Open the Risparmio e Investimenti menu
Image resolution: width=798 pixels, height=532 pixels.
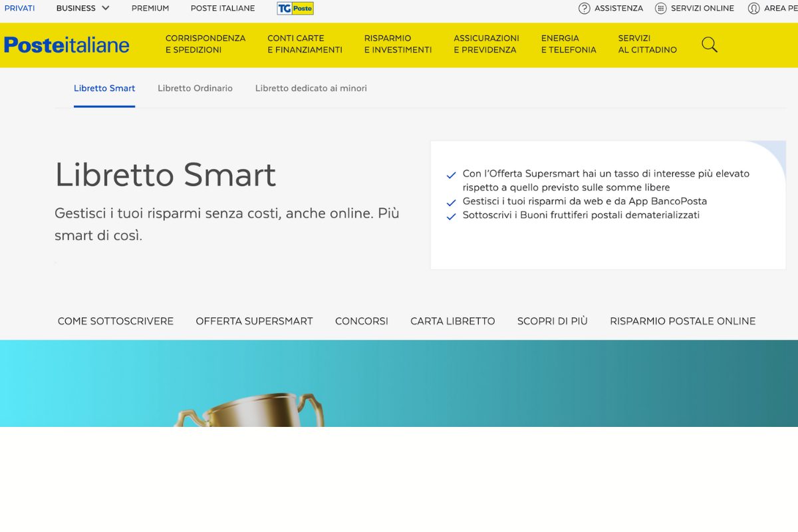pos(397,44)
